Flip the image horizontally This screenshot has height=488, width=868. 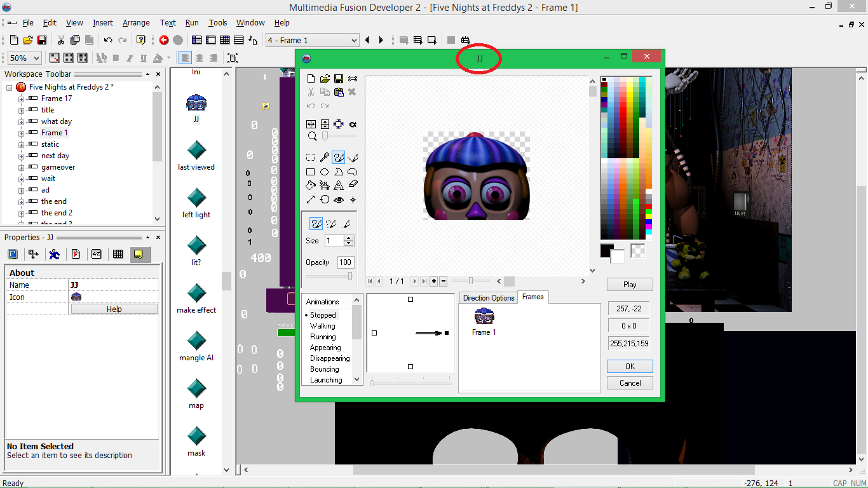click(x=311, y=125)
